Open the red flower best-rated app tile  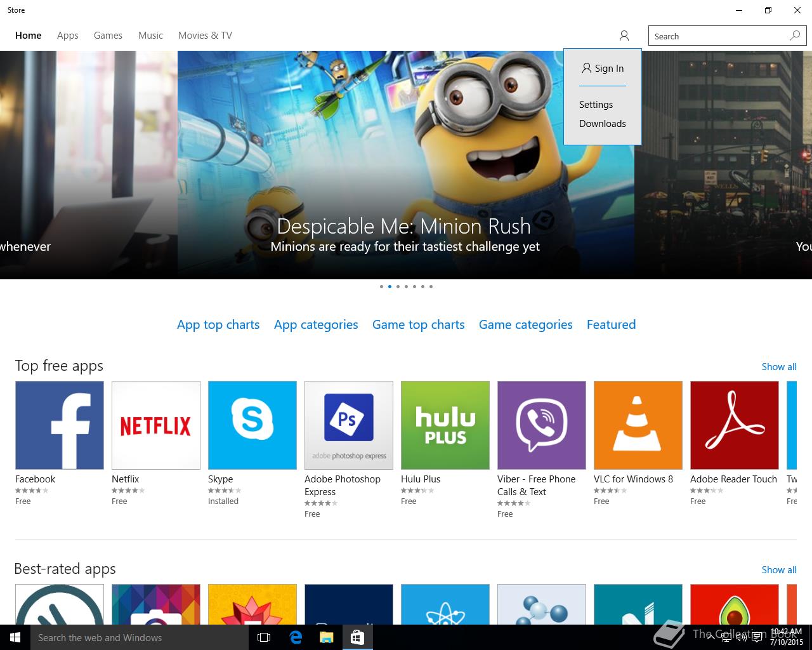[x=252, y=604]
